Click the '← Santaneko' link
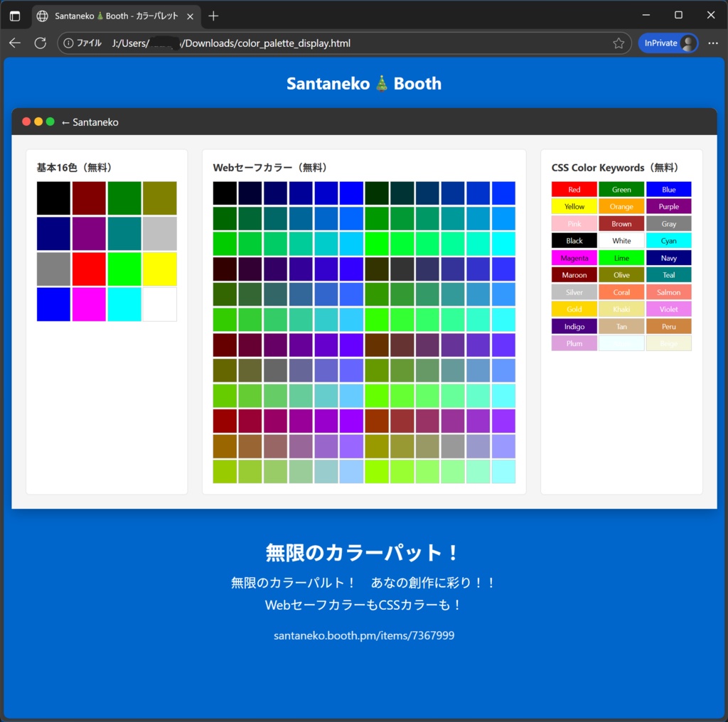Viewport: 728px width, 722px height. (90, 122)
